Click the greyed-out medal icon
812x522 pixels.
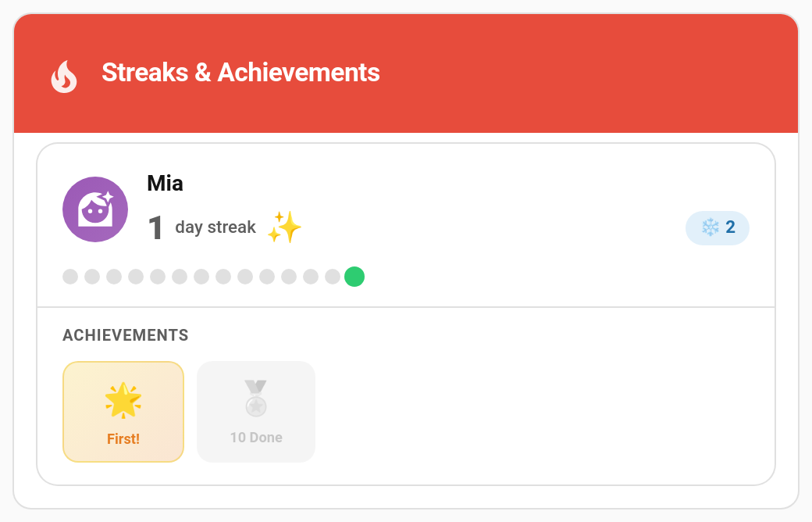coord(256,398)
